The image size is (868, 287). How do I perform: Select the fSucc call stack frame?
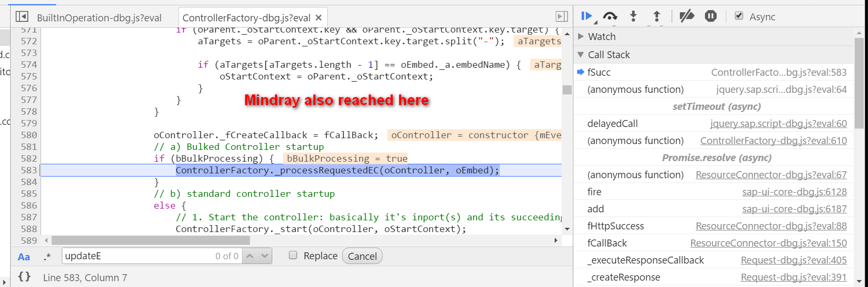click(714, 72)
